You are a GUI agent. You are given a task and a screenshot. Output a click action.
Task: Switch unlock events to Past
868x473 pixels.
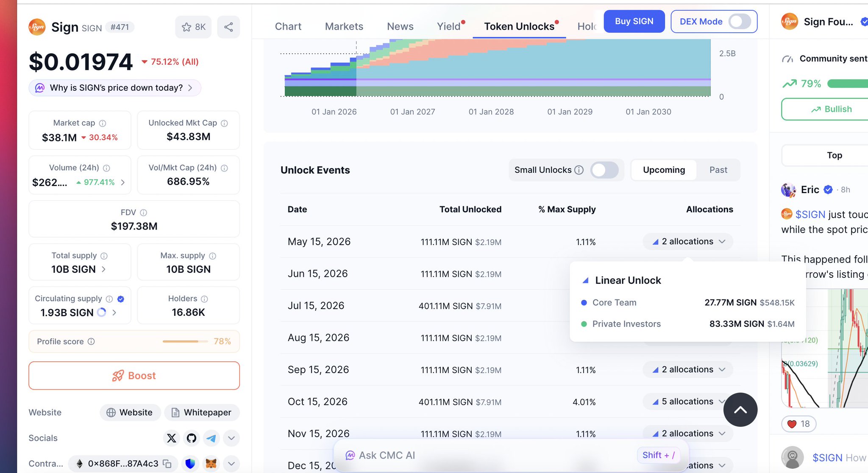click(x=718, y=170)
